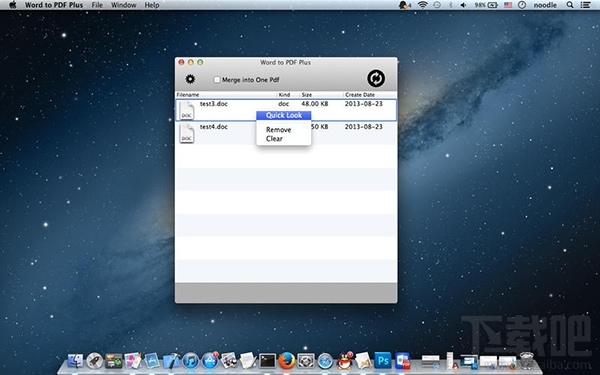Open the QQ penguin in the Dock

(344, 361)
